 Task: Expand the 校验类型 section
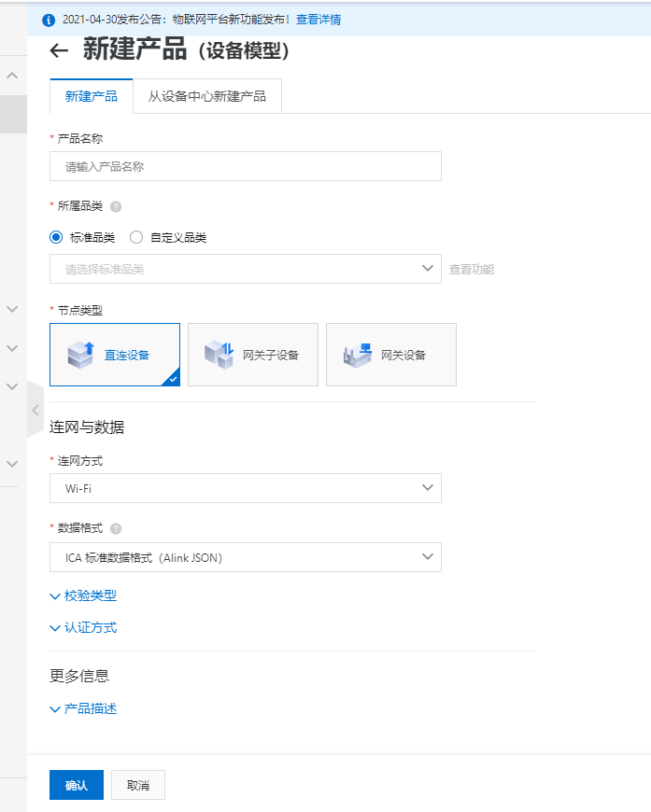pos(83,596)
